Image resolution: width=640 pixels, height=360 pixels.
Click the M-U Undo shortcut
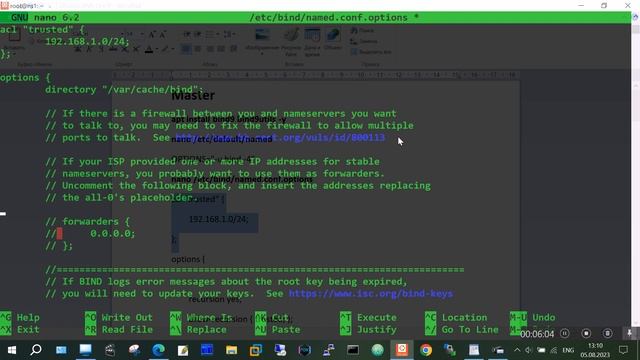(532, 318)
